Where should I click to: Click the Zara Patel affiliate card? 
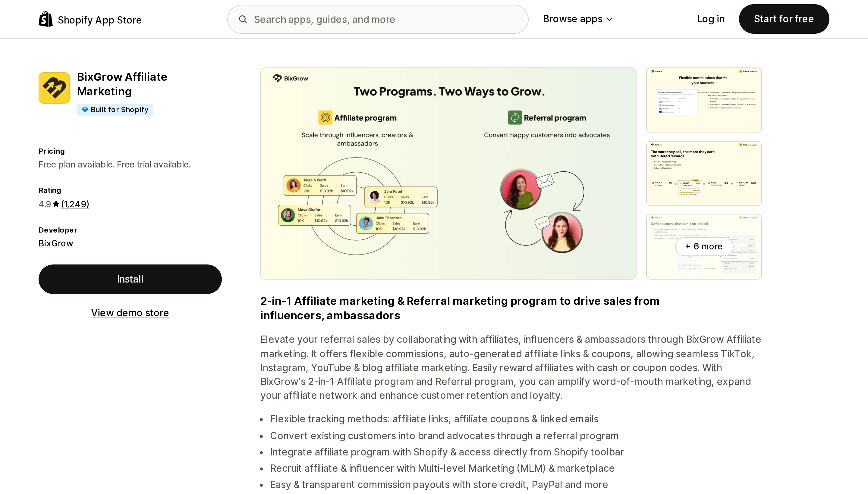click(401, 197)
